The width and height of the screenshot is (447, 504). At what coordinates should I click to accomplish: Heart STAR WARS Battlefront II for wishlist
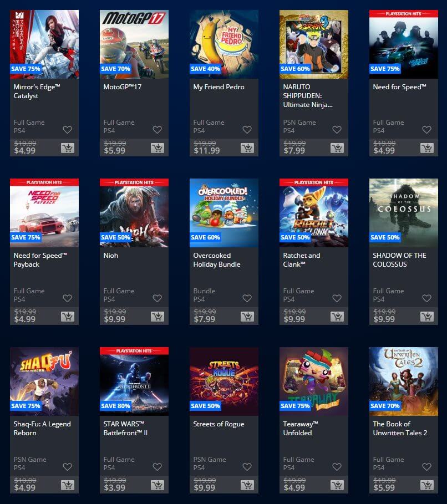pos(157,467)
